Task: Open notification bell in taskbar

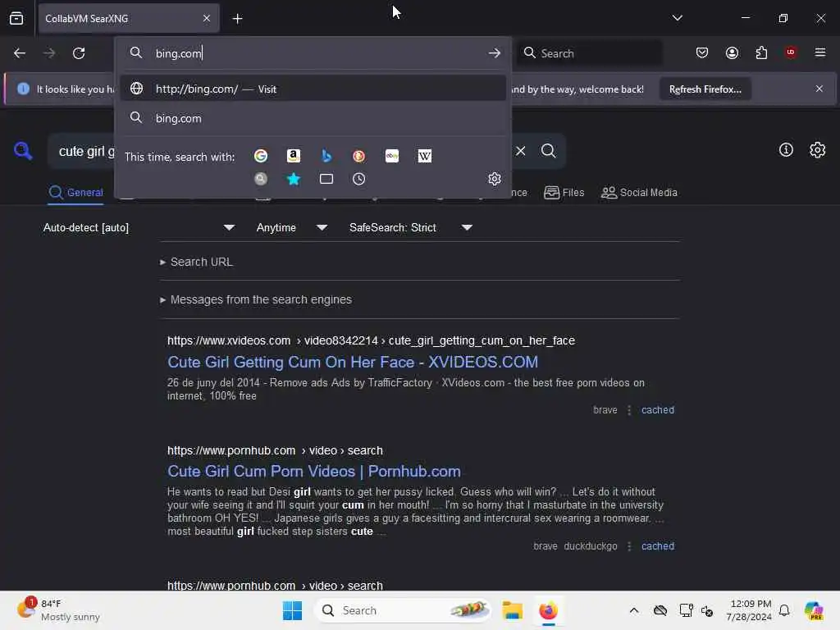Action: 784,610
